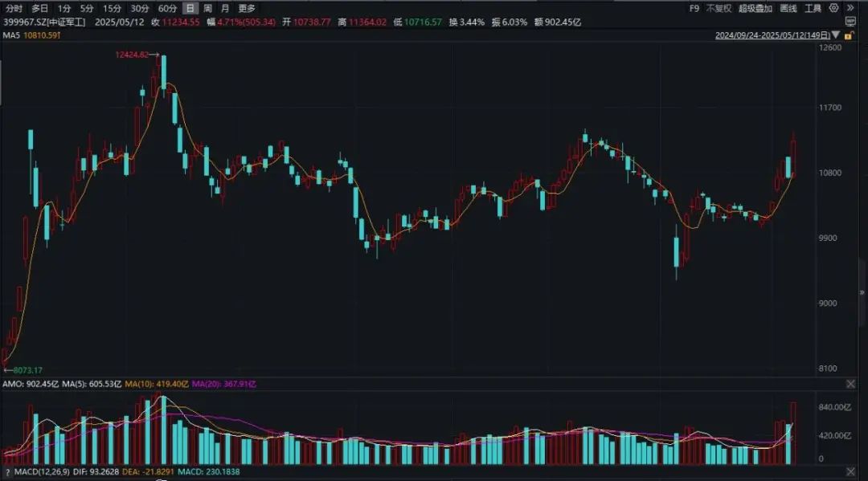Click the opening value 10738.77
Screen dimensions: 868x481
[312, 22]
